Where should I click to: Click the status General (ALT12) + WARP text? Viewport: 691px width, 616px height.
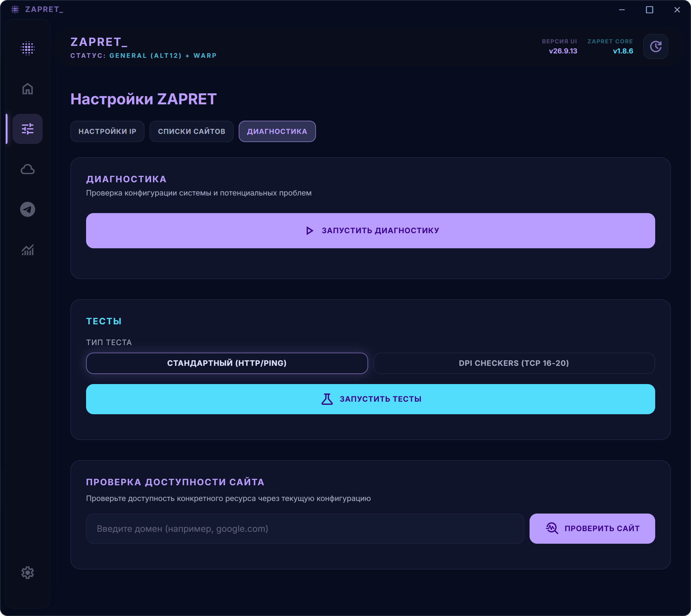click(163, 56)
